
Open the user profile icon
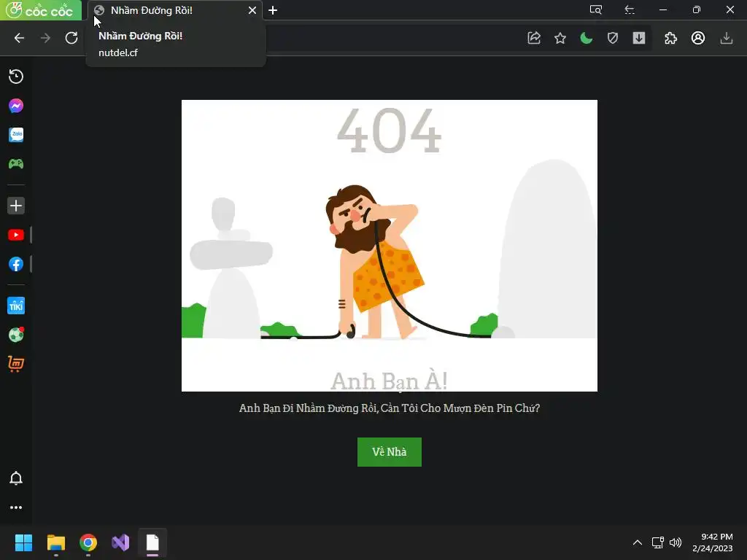(698, 38)
